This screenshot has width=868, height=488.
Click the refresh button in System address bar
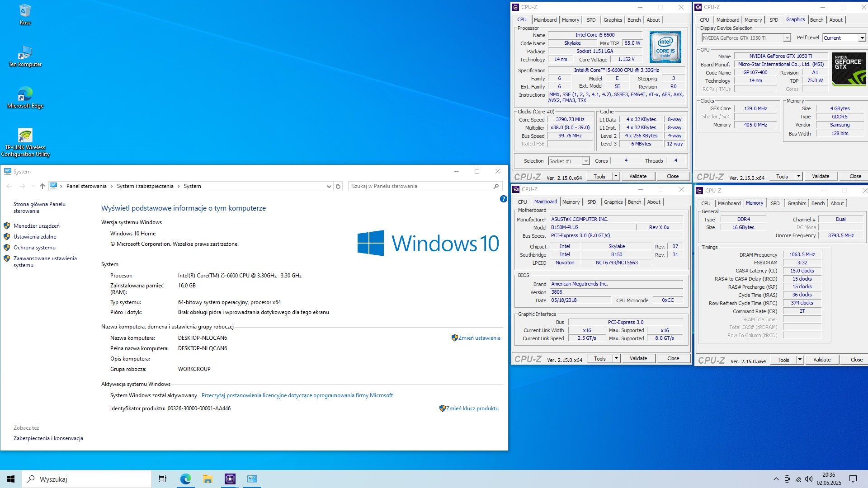[338, 186]
